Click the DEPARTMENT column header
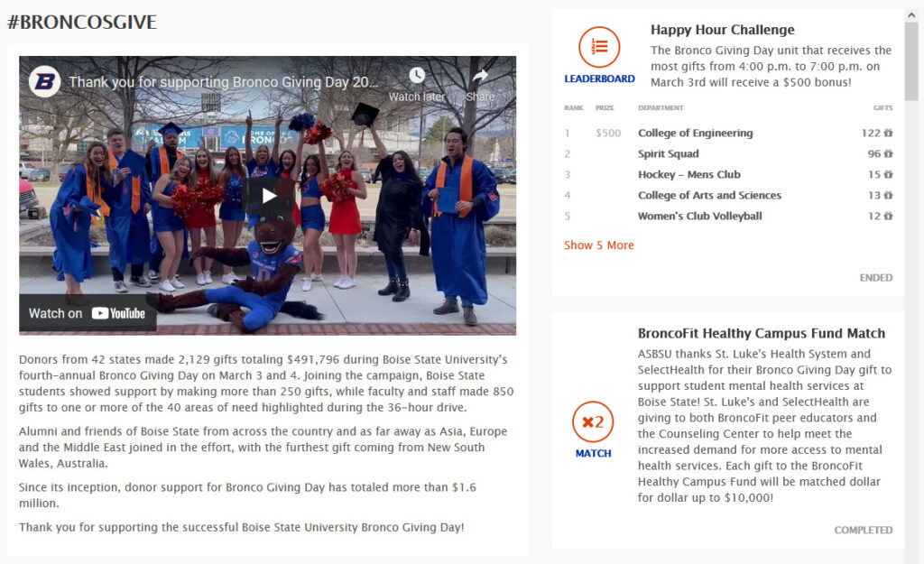 661,108
